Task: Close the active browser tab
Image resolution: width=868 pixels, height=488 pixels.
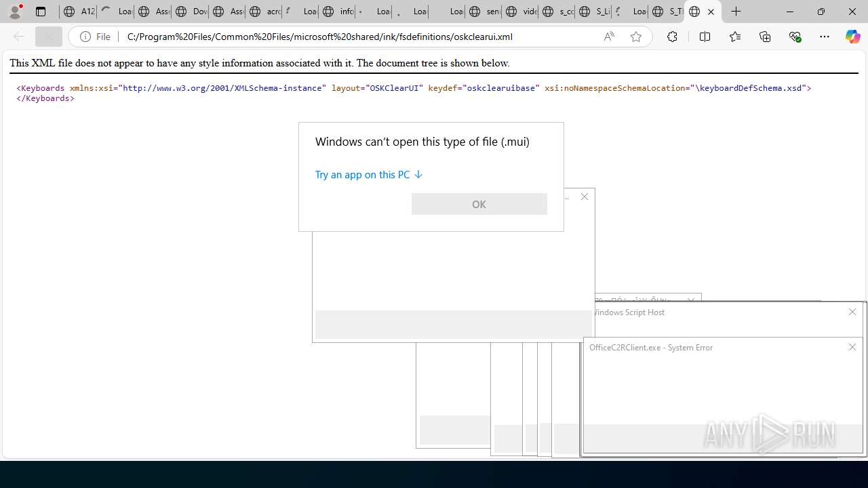Action: pos(711,12)
